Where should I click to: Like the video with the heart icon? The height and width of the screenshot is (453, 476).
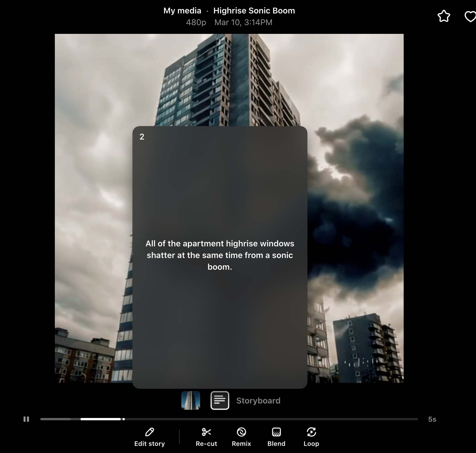[x=470, y=16]
